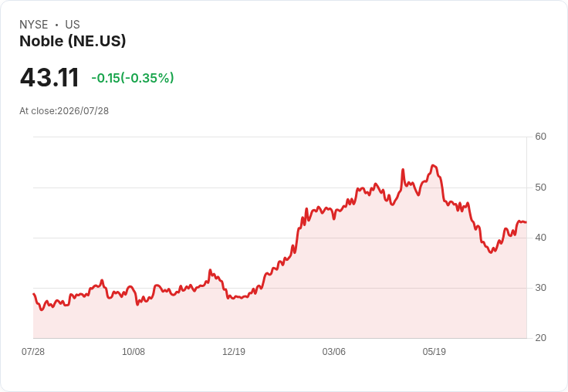Click the 12/19 x-axis date label
This screenshot has width=568, height=392.
coord(234,351)
